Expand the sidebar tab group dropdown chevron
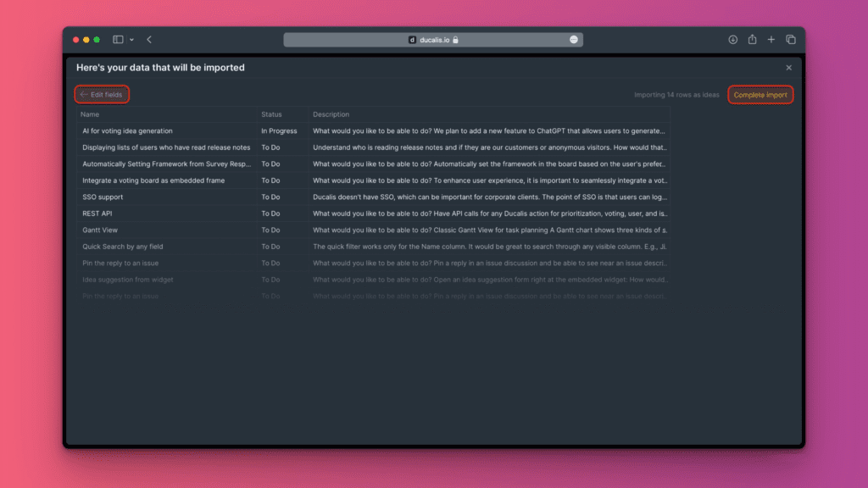 [x=131, y=40]
